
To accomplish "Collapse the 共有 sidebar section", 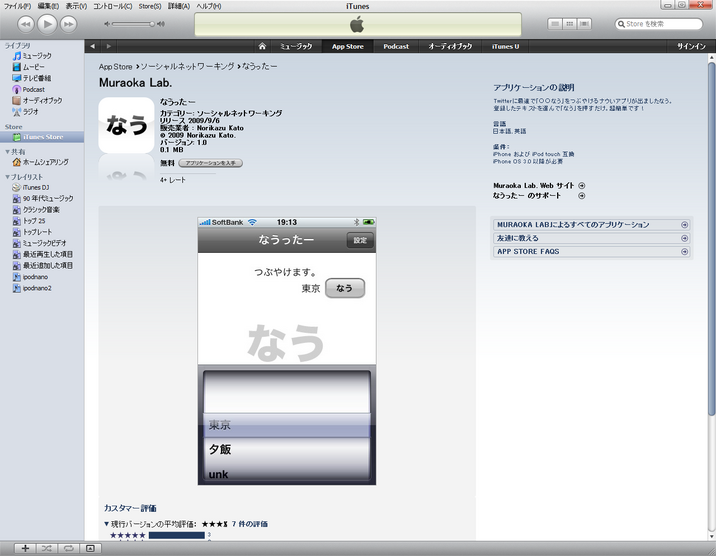I will (7, 152).
